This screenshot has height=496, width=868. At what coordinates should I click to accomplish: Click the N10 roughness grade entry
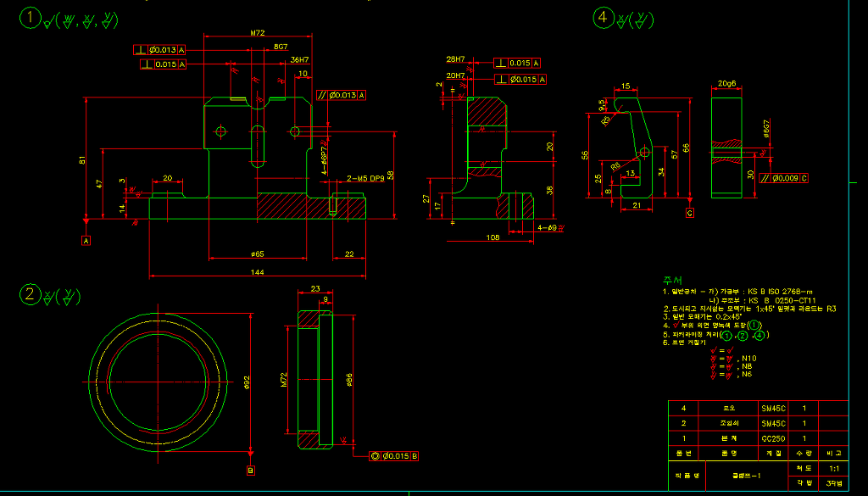[x=749, y=358]
